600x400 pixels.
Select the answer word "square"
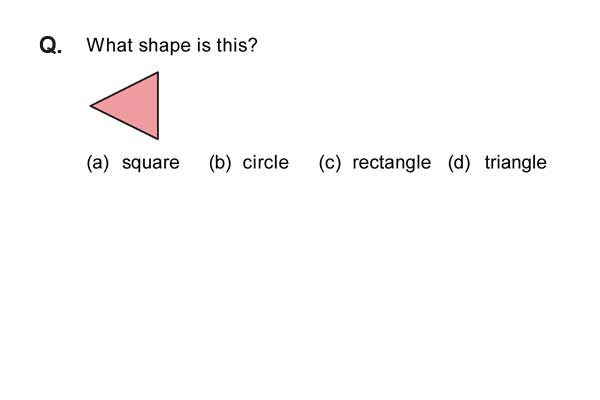(150, 163)
